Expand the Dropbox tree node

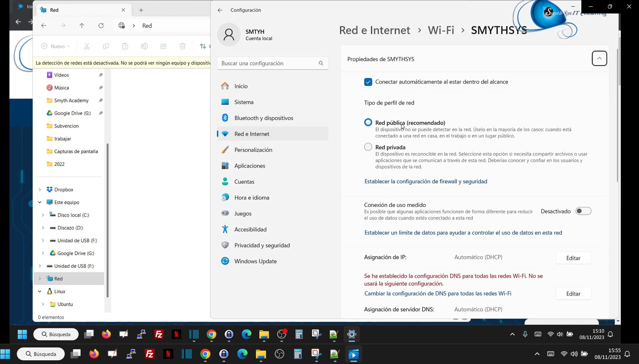pos(40,190)
